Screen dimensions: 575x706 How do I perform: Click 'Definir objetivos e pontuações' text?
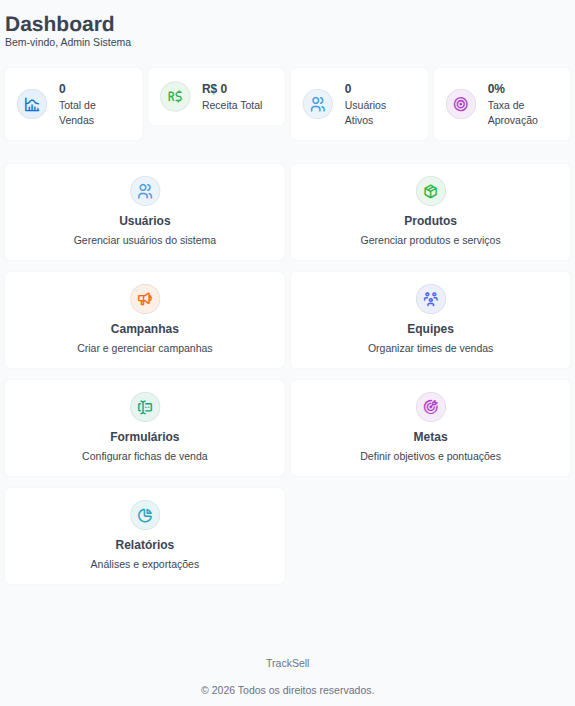tap(430, 456)
